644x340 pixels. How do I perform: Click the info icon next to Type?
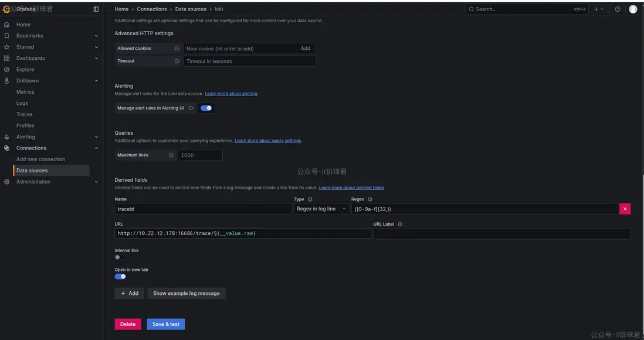pos(310,199)
